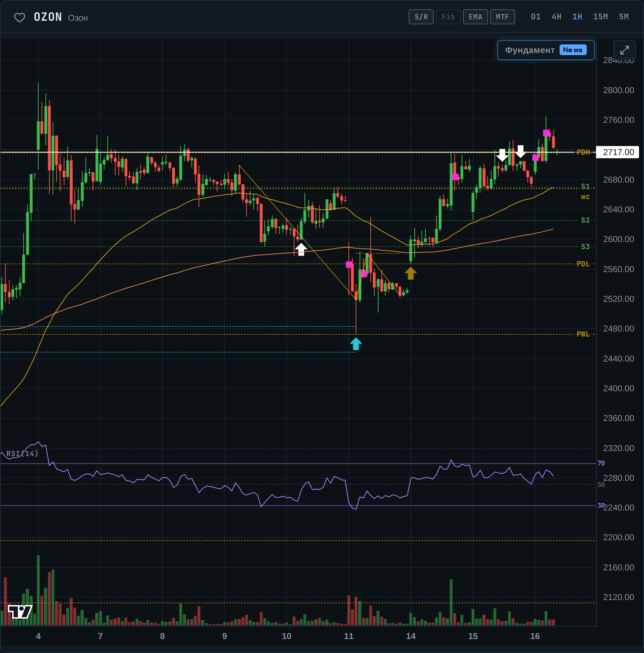Click the 2200.00 price axis label
Viewport: 644px width, 653px height.
[x=619, y=537]
